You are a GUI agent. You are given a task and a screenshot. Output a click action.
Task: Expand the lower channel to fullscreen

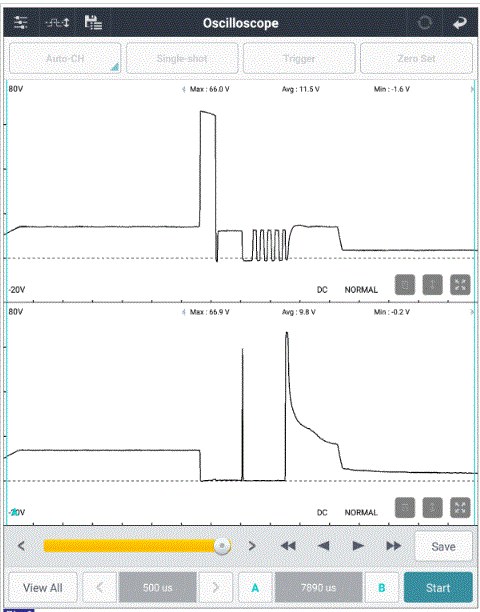(x=460, y=507)
